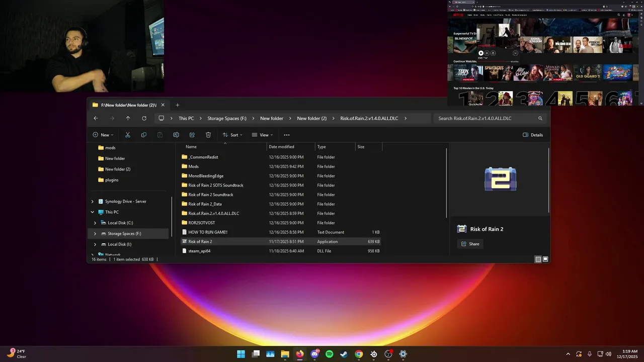This screenshot has width=644, height=362.
Task: Select plugins folder in navigation pane
Action: point(111,180)
